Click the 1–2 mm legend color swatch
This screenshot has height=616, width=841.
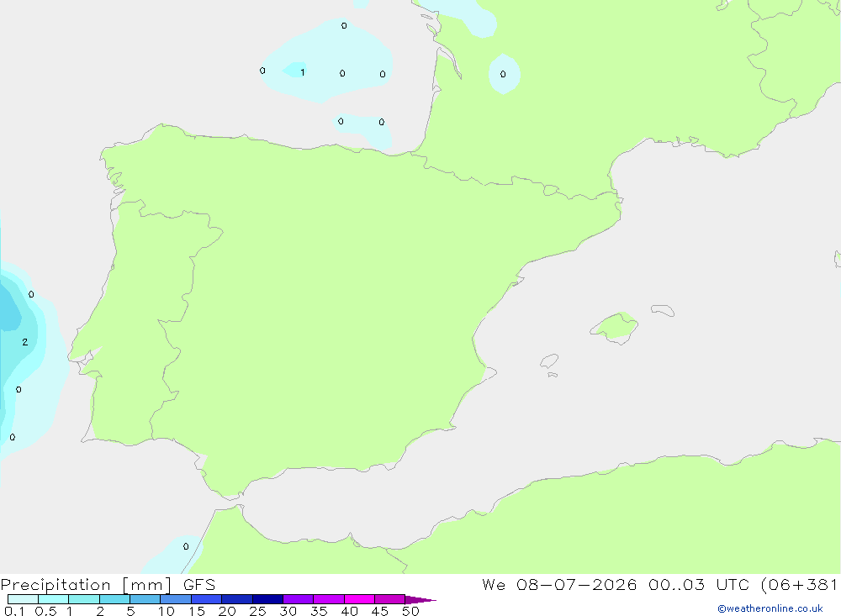[84, 599]
